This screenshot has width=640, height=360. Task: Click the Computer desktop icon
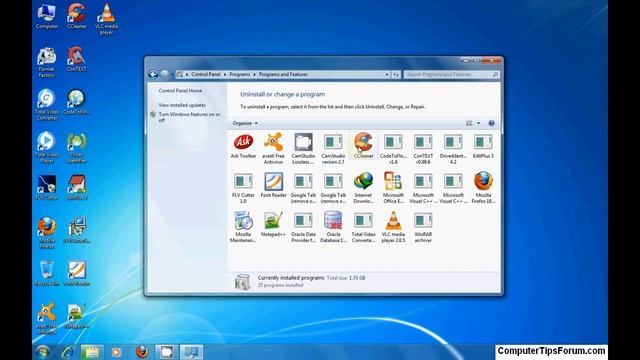[x=47, y=16]
